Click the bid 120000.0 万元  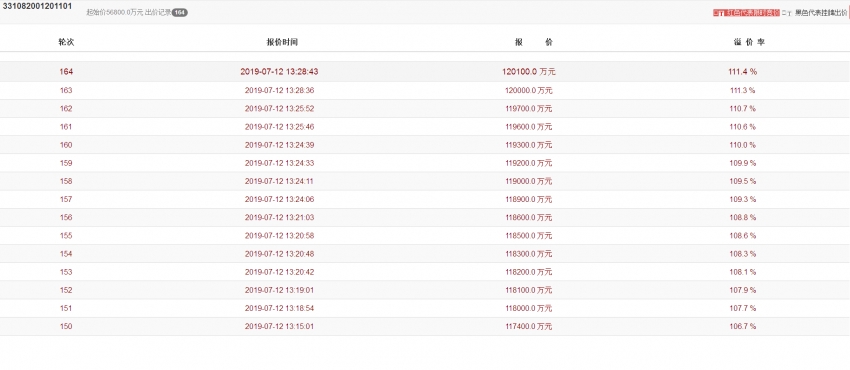[528, 90]
